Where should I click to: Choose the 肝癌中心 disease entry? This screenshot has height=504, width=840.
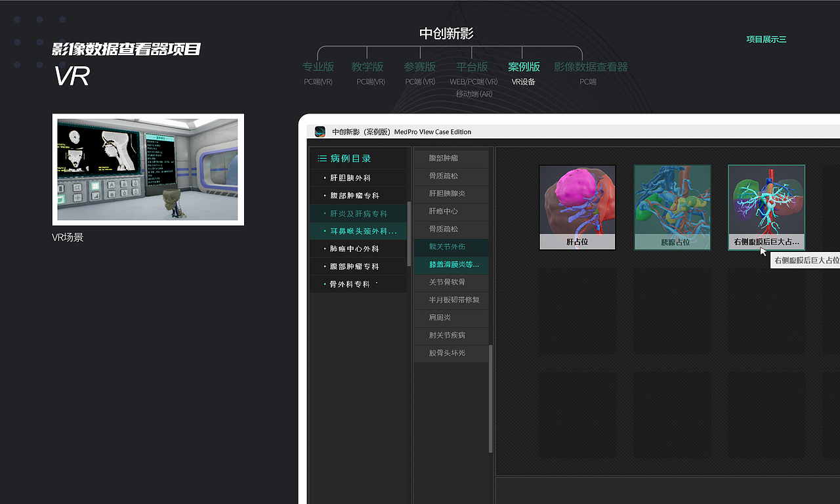pos(451,211)
